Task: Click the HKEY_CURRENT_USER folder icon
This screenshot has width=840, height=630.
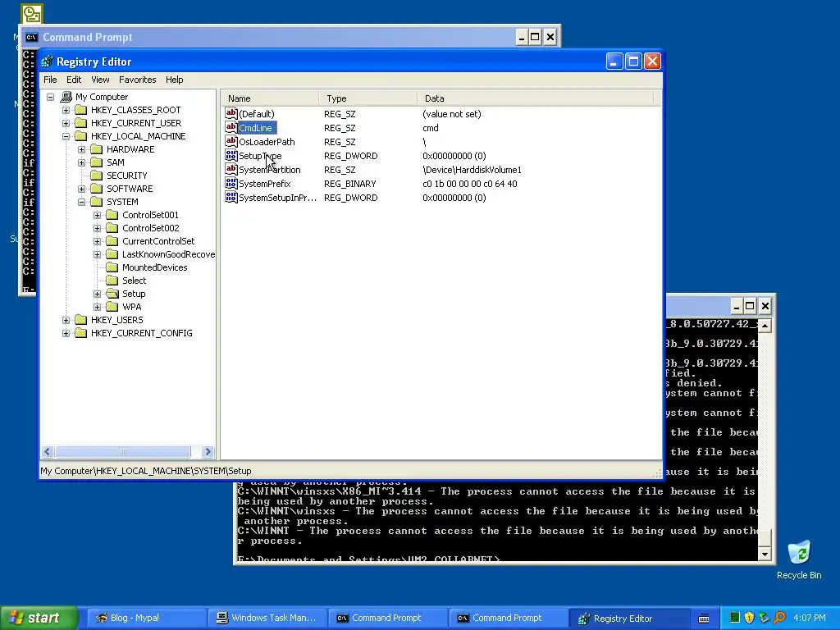Action: tap(81, 123)
